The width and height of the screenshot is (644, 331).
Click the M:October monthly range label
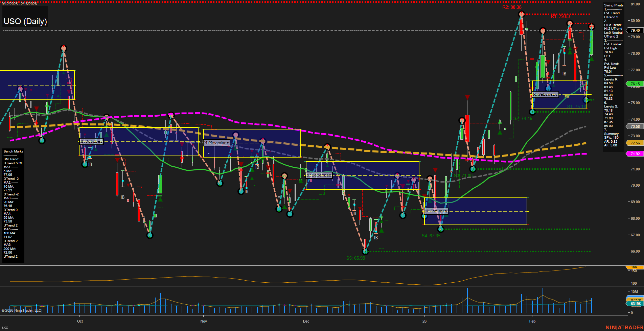coord(91,141)
